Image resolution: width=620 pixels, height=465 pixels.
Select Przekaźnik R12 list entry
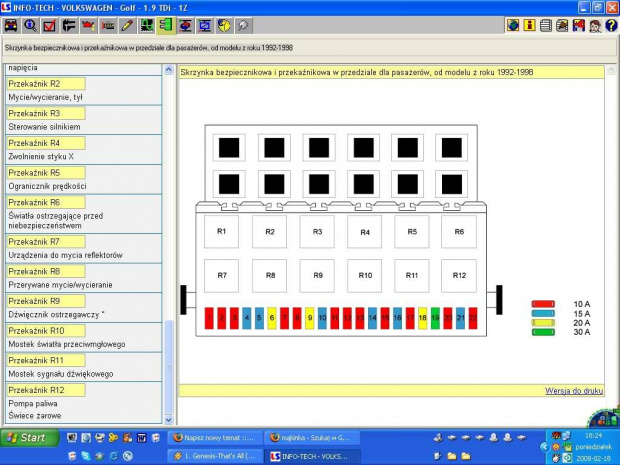pyautogui.click(x=45, y=390)
